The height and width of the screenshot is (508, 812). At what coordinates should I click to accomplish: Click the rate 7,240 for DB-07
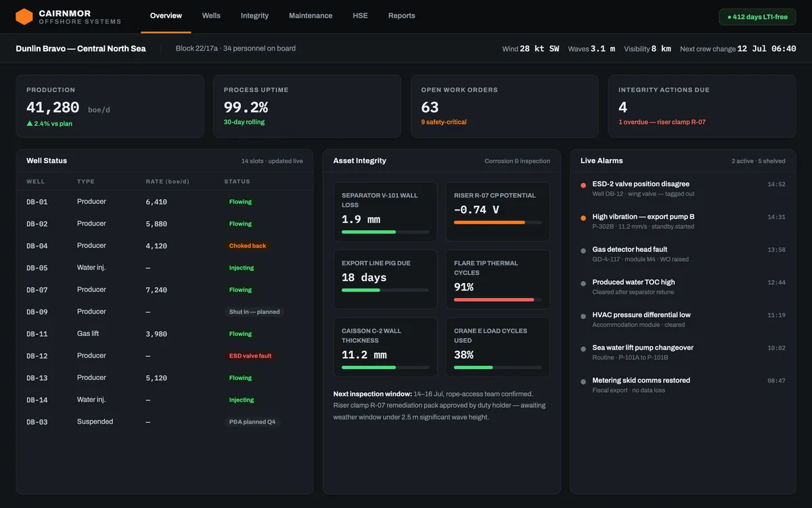click(x=156, y=290)
